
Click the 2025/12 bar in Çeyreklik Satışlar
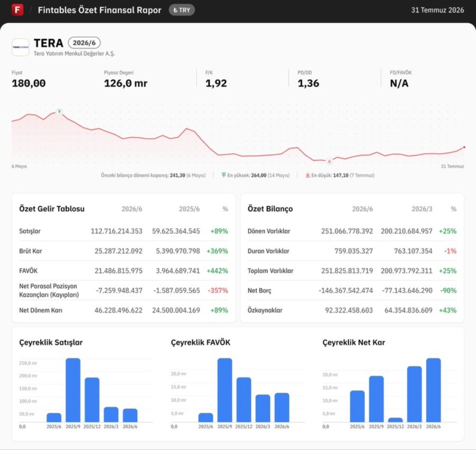coord(92,400)
